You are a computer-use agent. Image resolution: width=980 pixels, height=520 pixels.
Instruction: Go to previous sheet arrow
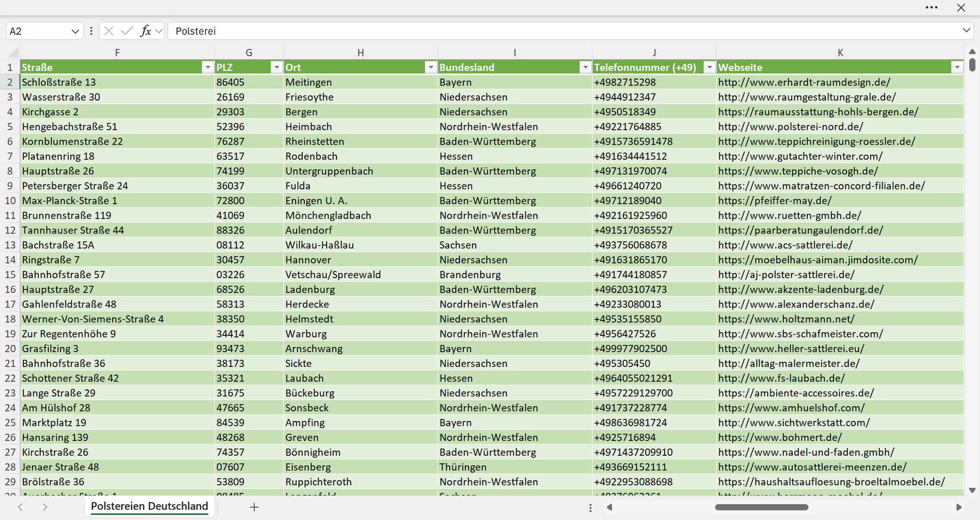click(20, 507)
